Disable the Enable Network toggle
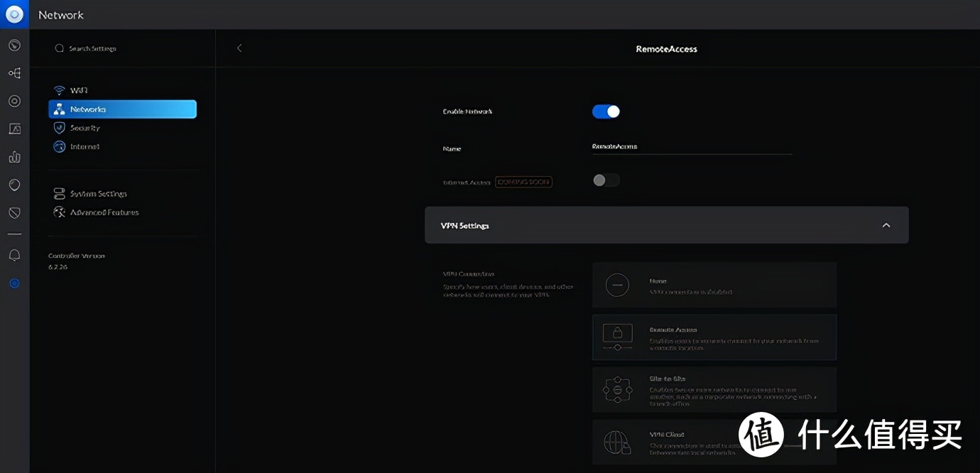This screenshot has width=980, height=473. point(606,112)
